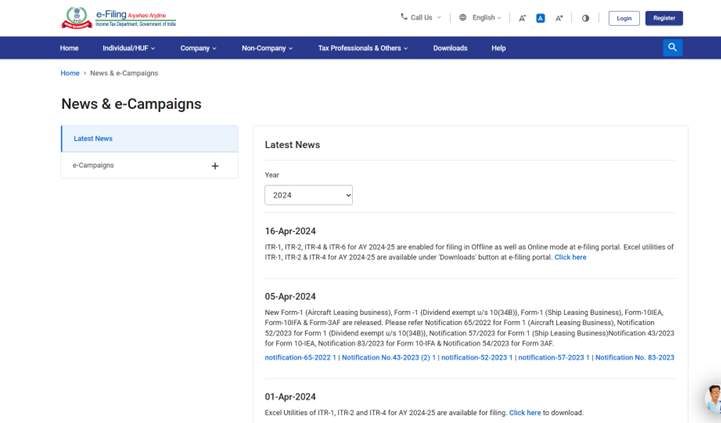The image size is (721, 423).
Task: Open the notification-65-2022 1 link
Action: click(x=299, y=357)
